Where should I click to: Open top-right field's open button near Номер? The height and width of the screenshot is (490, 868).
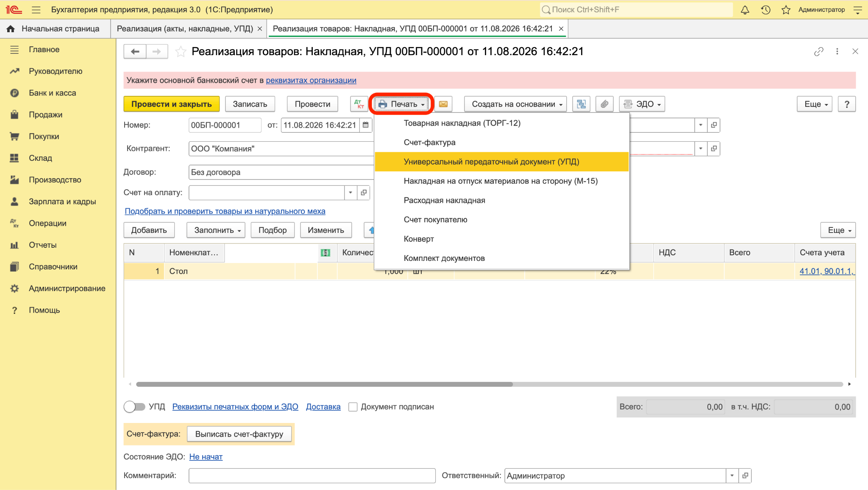click(x=714, y=125)
